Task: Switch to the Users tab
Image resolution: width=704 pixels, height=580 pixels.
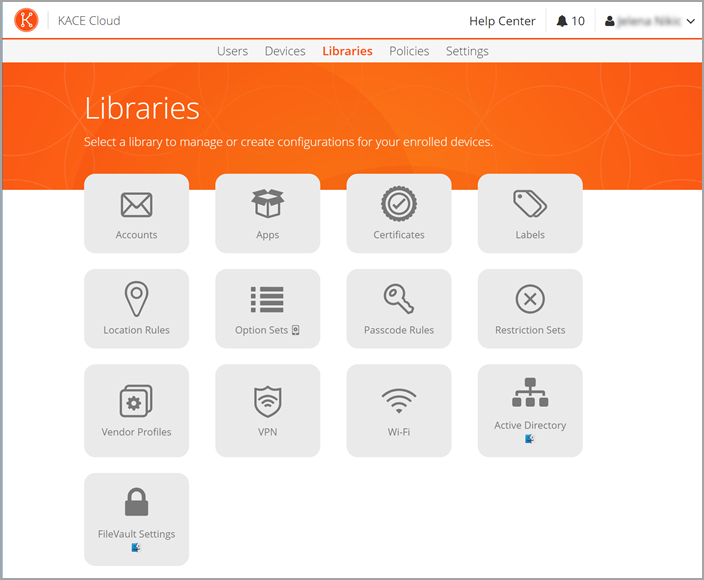Action: pyautogui.click(x=232, y=51)
